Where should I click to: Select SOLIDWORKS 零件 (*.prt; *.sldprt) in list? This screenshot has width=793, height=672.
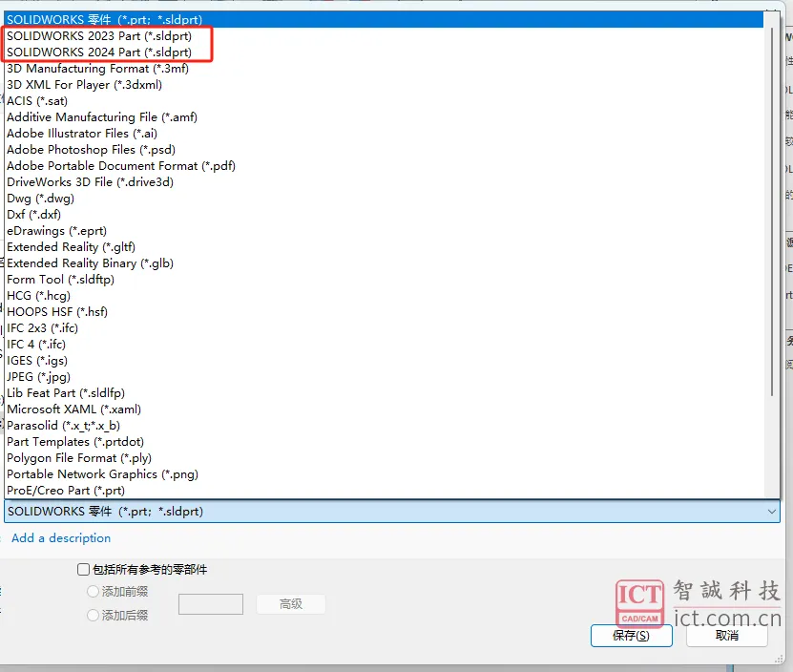point(384,20)
